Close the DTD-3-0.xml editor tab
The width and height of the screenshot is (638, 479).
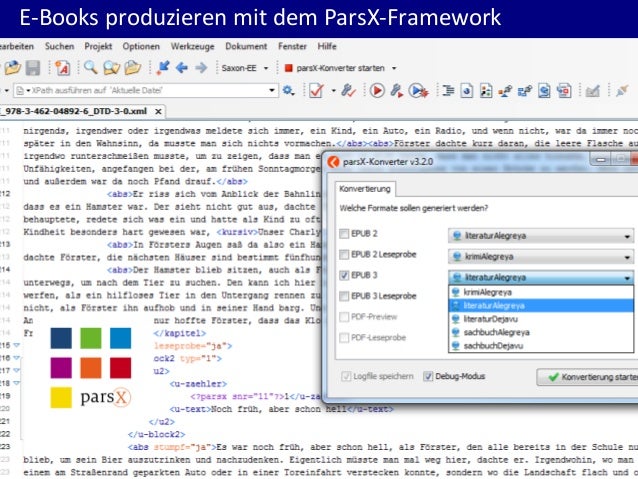(x=158, y=111)
